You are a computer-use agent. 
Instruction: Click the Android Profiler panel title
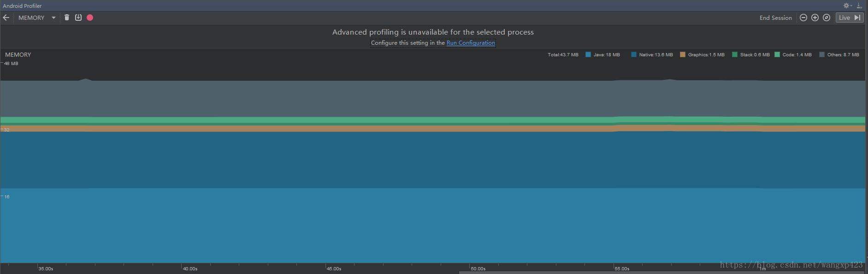(x=22, y=6)
